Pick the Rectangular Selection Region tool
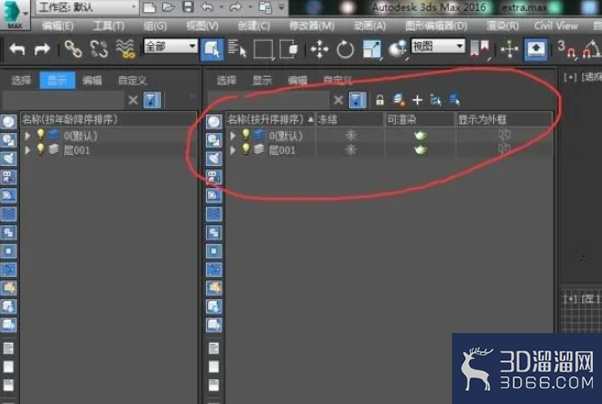The image size is (602, 404). (264, 49)
